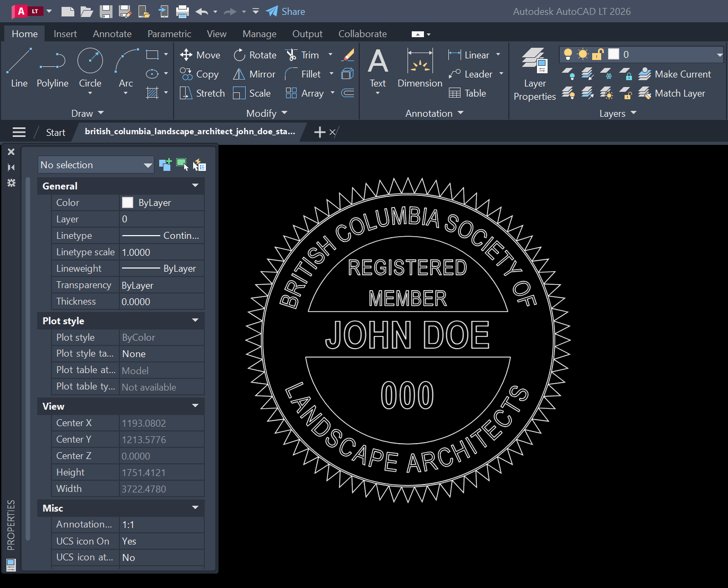Toggle layer 0 on/off lightbulb

[x=568, y=54]
